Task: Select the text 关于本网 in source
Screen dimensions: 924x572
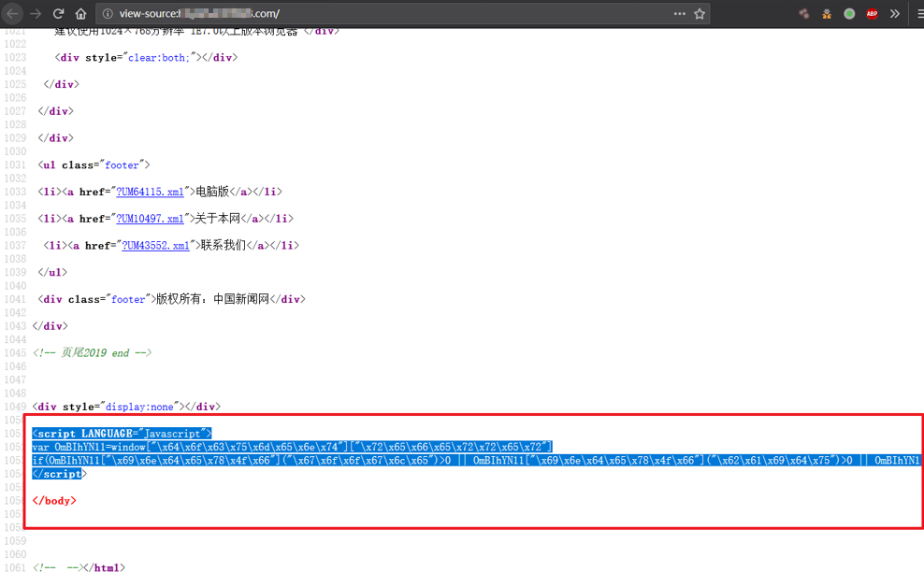Action: point(218,219)
